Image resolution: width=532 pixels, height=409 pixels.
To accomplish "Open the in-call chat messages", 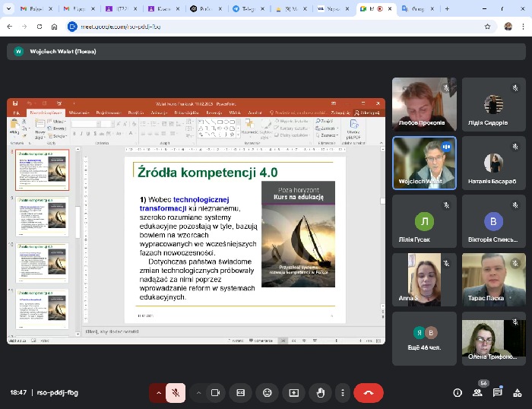I will (x=497, y=393).
